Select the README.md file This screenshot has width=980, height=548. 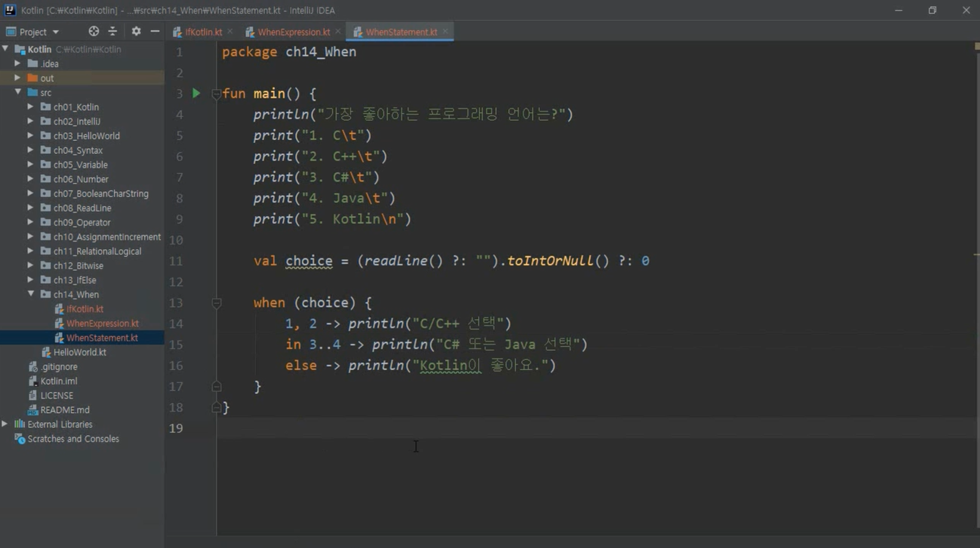point(65,410)
